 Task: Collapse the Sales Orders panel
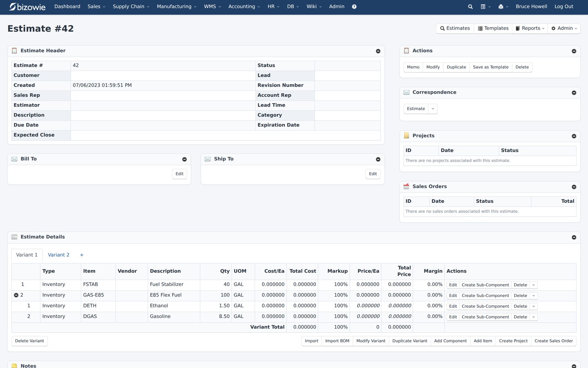coord(574,187)
